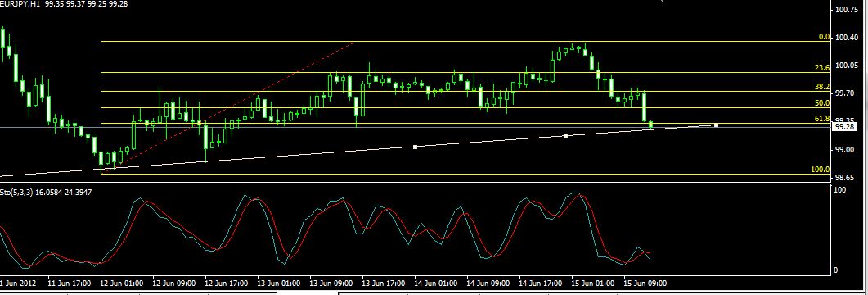Screen dimensions: 868x295
Task: Click the Fibonacci 0.0 level label
Action: 824,37
